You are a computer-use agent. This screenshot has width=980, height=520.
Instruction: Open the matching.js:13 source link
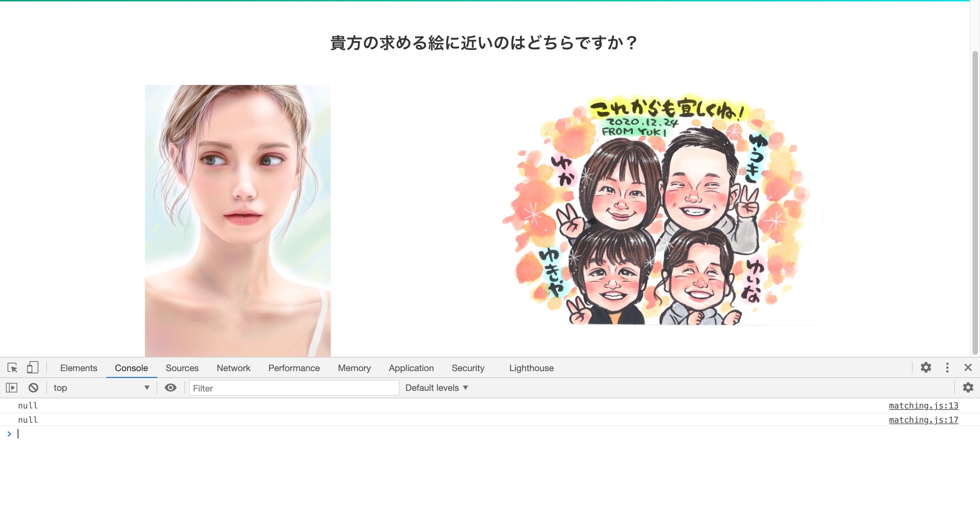point(923,405)
